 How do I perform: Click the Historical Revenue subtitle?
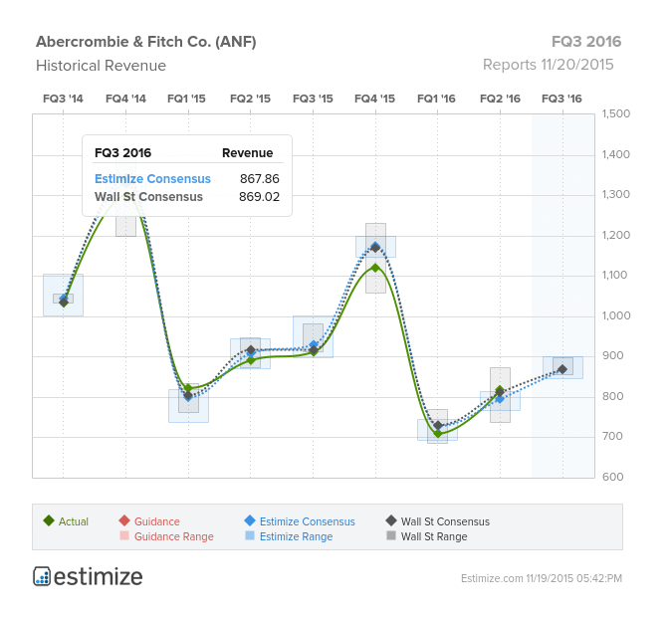coord(102,66)
